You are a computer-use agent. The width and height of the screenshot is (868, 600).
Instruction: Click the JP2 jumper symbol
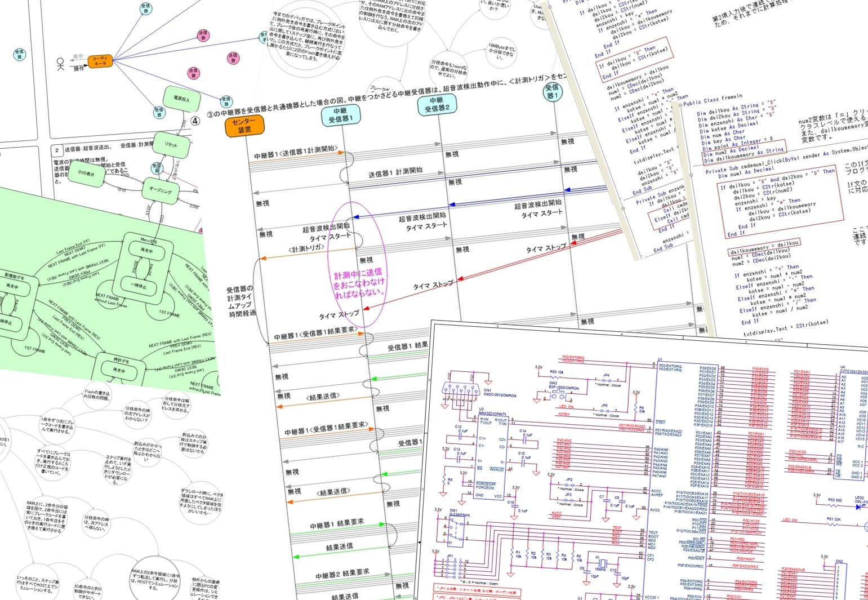pyautogui.click(x=569, y=485)
